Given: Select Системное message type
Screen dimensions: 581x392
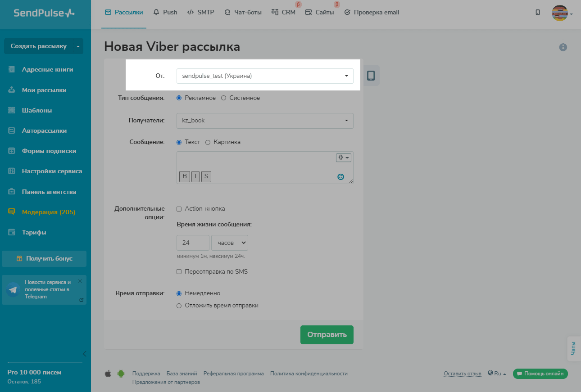Looking at the screenshot, I should 224,98.
